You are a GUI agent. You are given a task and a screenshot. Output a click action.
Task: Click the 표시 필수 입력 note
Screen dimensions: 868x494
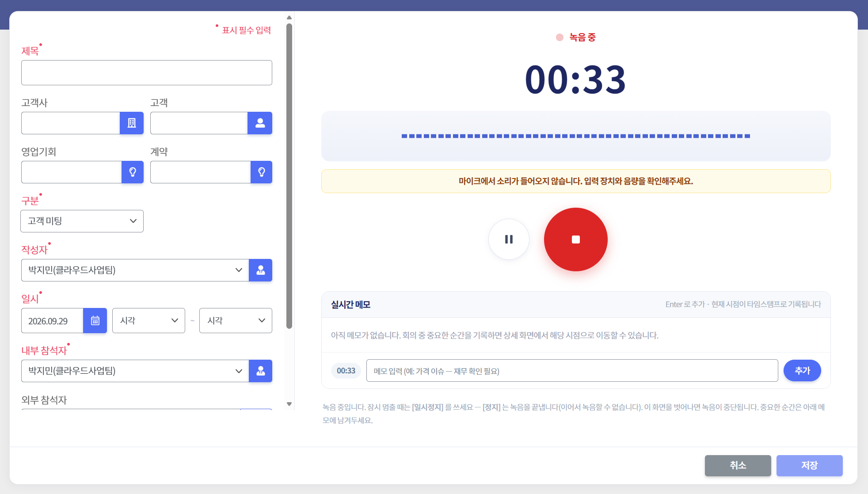click(x=246, y=30)
